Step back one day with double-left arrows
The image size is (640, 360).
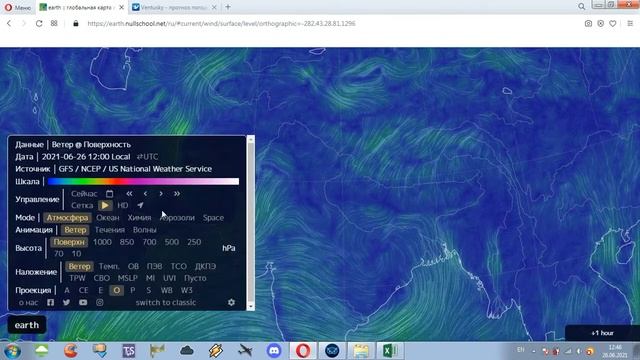coord(129,193)
